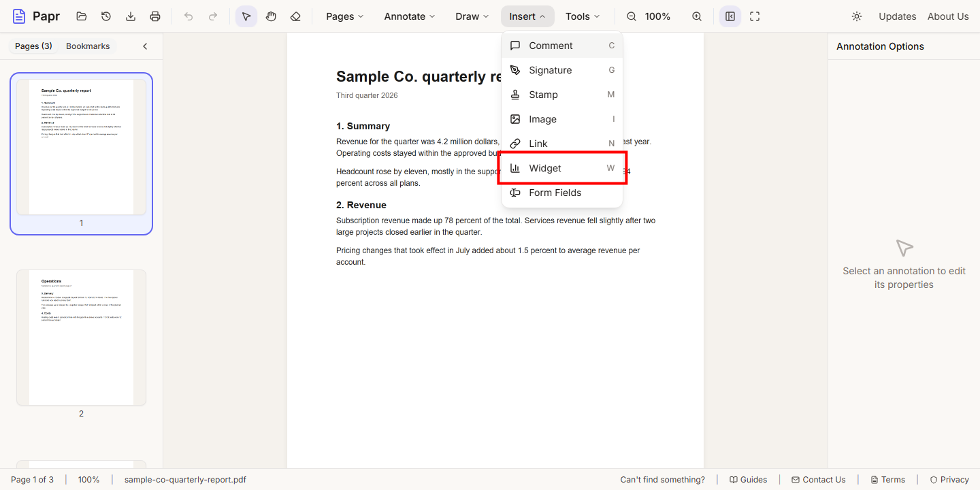This screenshot has width=980, height=490.
Task: Choose Image from the Insert menu
Action: click(562, 119)
